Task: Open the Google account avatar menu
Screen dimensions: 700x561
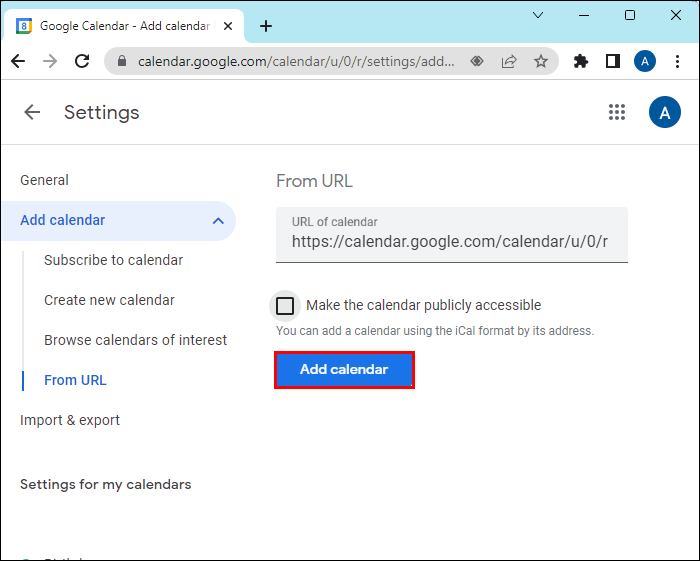Action: coord(664,112)
